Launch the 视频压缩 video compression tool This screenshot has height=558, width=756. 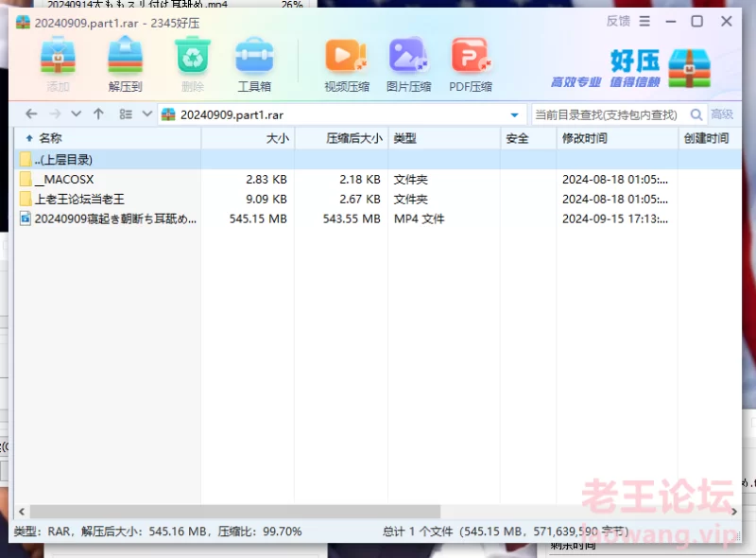click(346, 57)
